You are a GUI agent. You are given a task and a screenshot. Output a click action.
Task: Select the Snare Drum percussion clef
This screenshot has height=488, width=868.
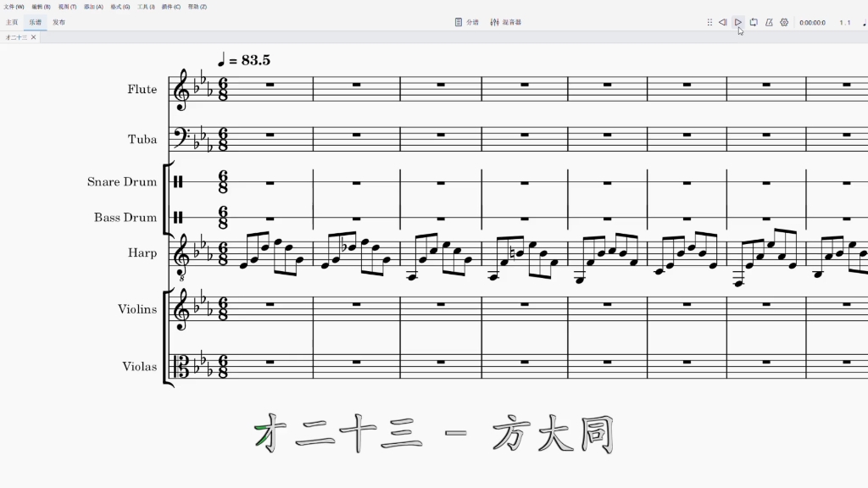[178, 181]
